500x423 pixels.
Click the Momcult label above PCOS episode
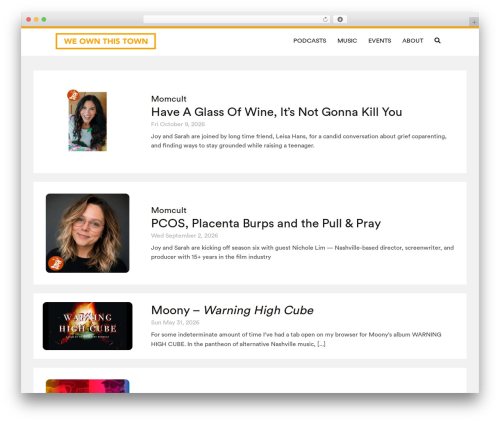169,210
